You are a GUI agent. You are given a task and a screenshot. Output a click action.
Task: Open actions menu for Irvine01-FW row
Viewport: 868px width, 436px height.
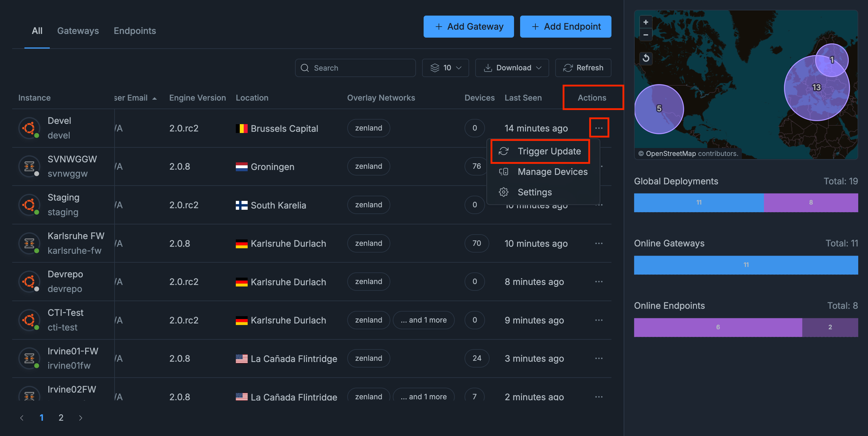598,358
